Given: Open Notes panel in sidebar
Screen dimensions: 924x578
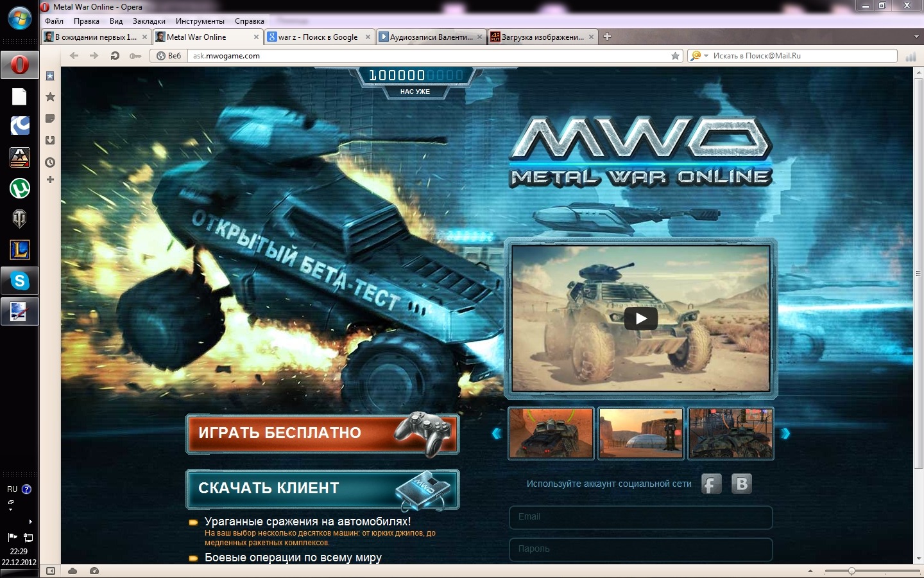Looking at the screenshot, I should point(50,119).
